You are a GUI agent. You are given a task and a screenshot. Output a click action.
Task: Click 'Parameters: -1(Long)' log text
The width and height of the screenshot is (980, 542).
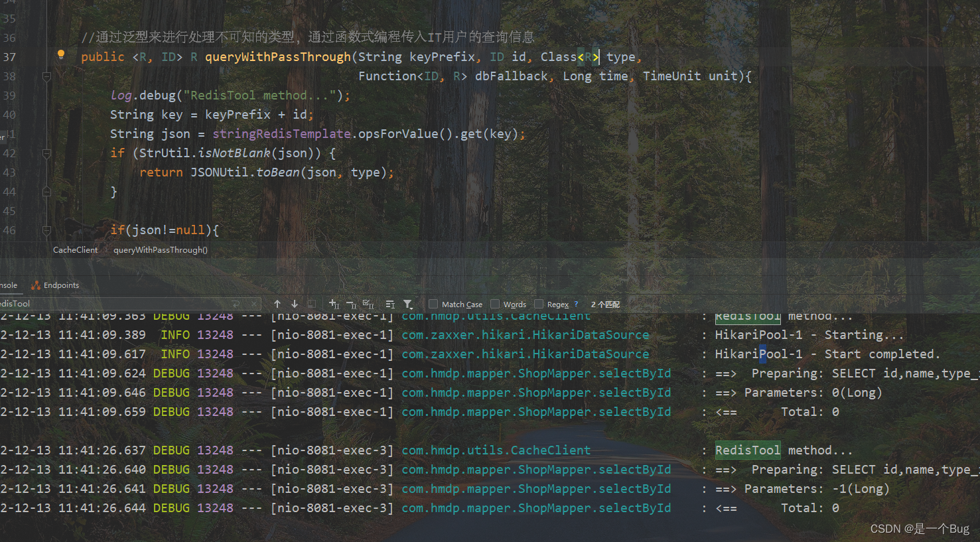(x=817, y=489)
